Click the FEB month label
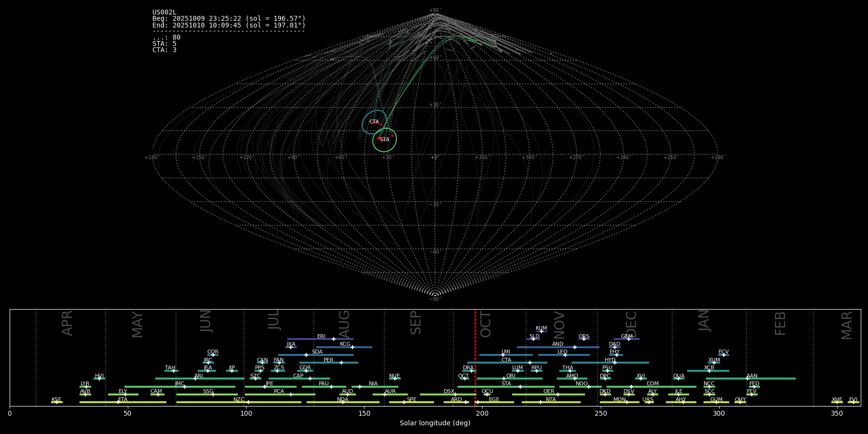This screenshot has height=434, width=868. (780, 324)
